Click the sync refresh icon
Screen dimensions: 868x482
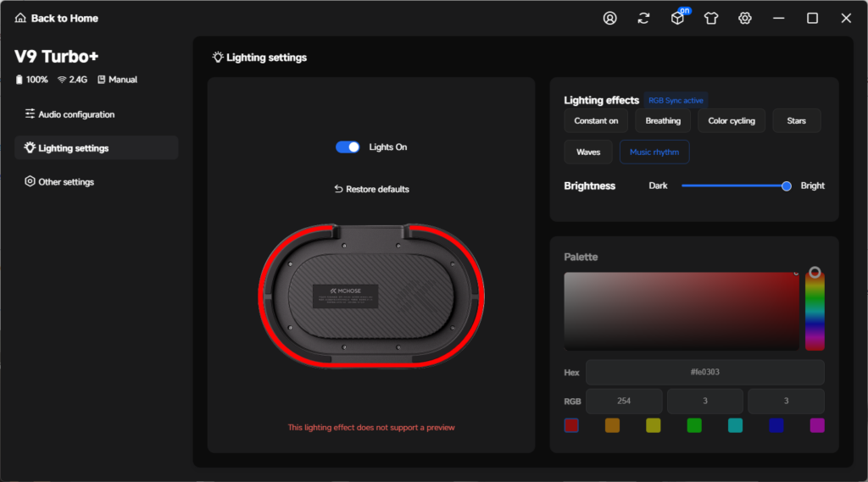point(643,19)
